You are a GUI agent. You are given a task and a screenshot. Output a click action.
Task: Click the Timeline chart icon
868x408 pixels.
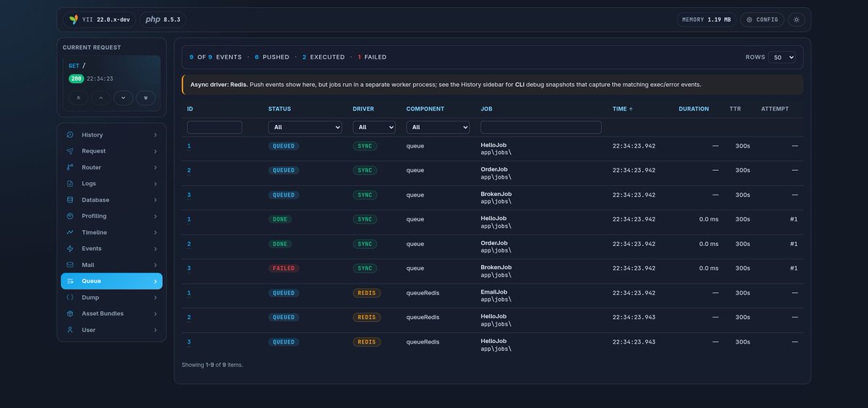(70, 232)
